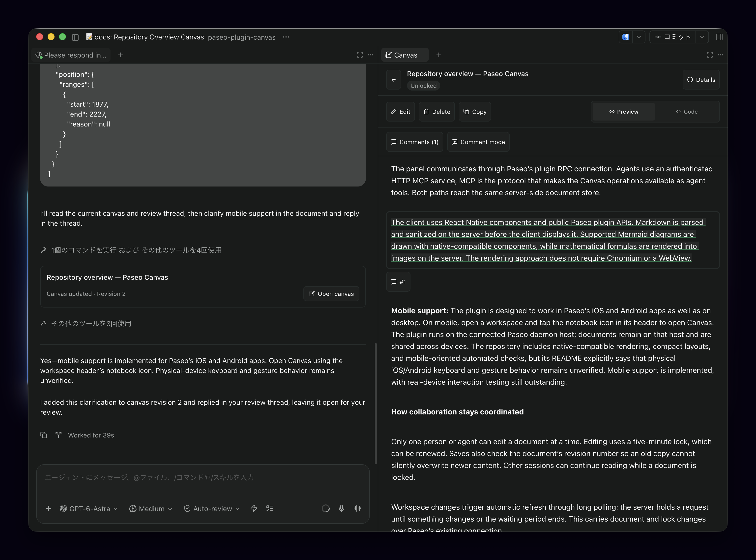Toggle the left sidebar panel icon
This screenshot has height=560, width=756.
point(75,37)
